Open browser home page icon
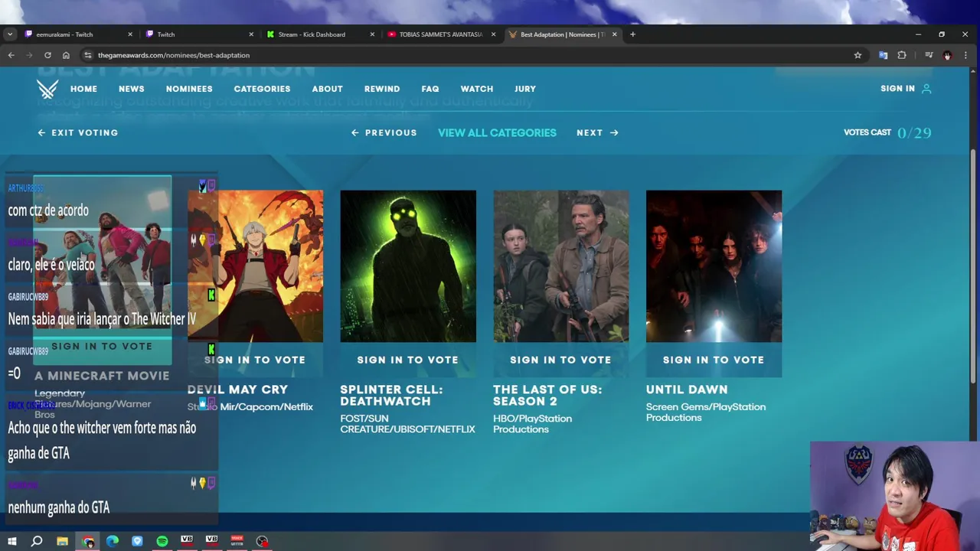The image size is (980, 551). pos(66,55)
